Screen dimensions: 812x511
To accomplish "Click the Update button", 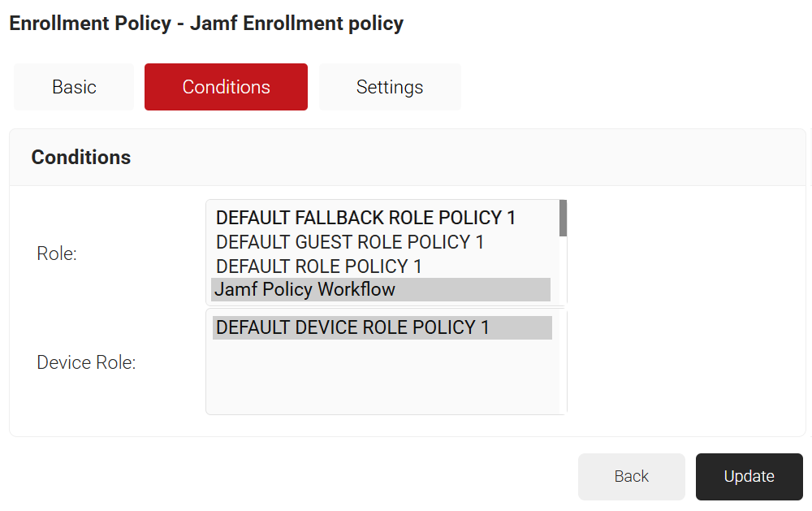I will pyautogui.click(x=749, y=477).
